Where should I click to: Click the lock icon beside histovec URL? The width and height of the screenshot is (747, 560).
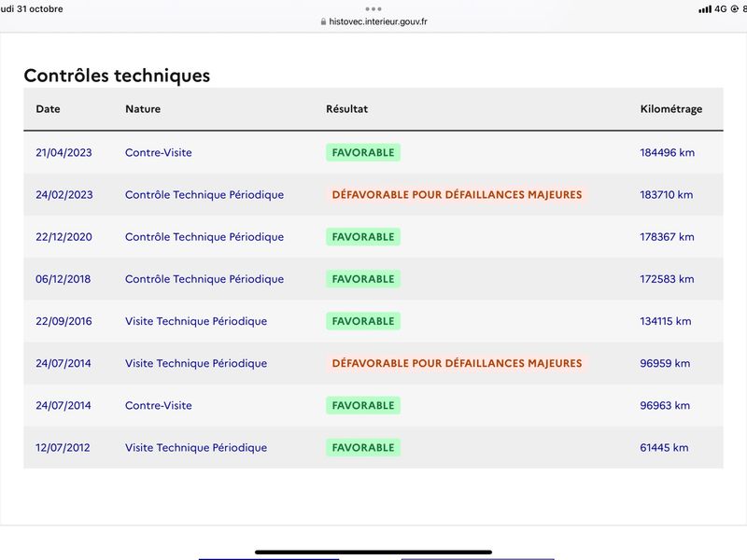[x=323, y=21]
